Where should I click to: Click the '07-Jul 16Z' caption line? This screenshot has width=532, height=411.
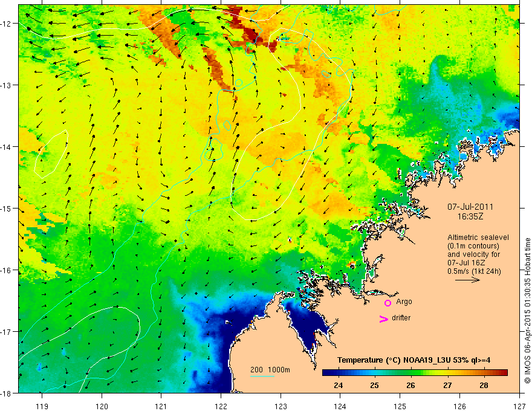(x=466, y=263)
